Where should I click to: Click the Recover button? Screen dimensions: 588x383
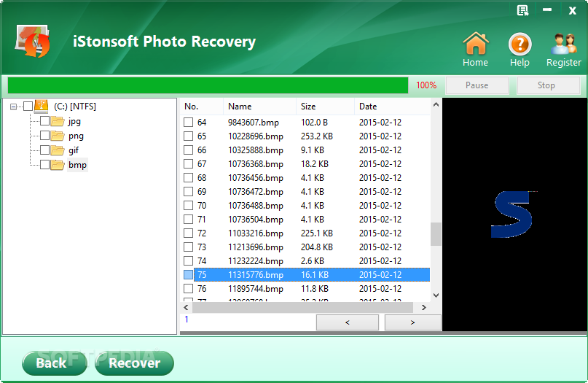[x=134, y=363]
